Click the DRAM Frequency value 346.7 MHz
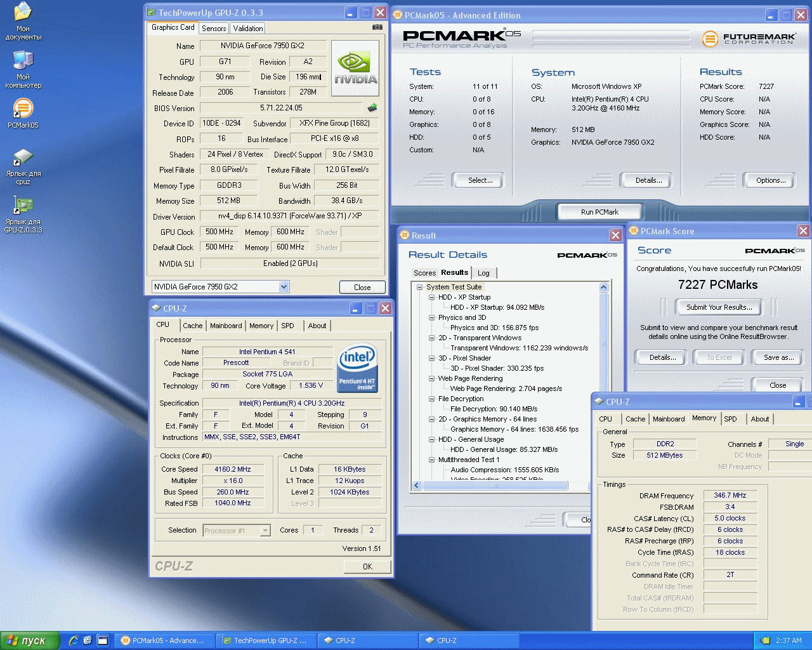Viewport: 812px width, 650px height. 730,495
